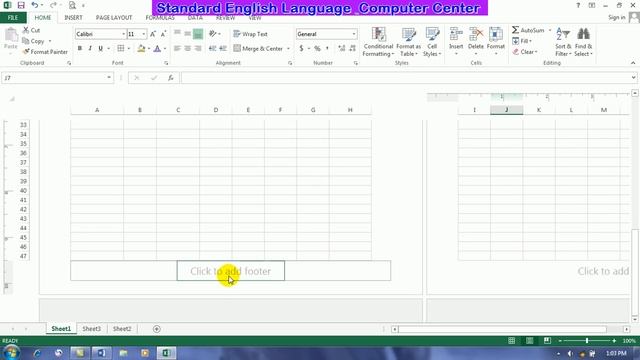Click Sign in link
640x360 pixels.
616,17
